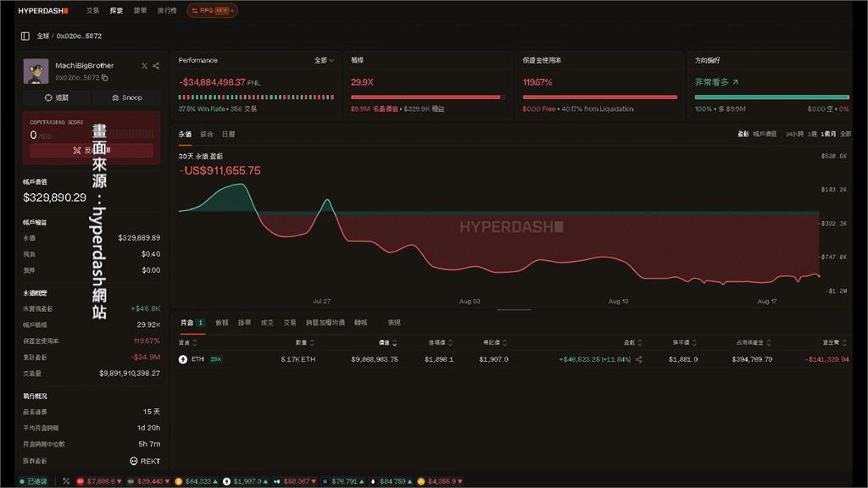This screenshot has height=488, width=868.
Task: Select the 表現 tab
Action: coord(394,323)
